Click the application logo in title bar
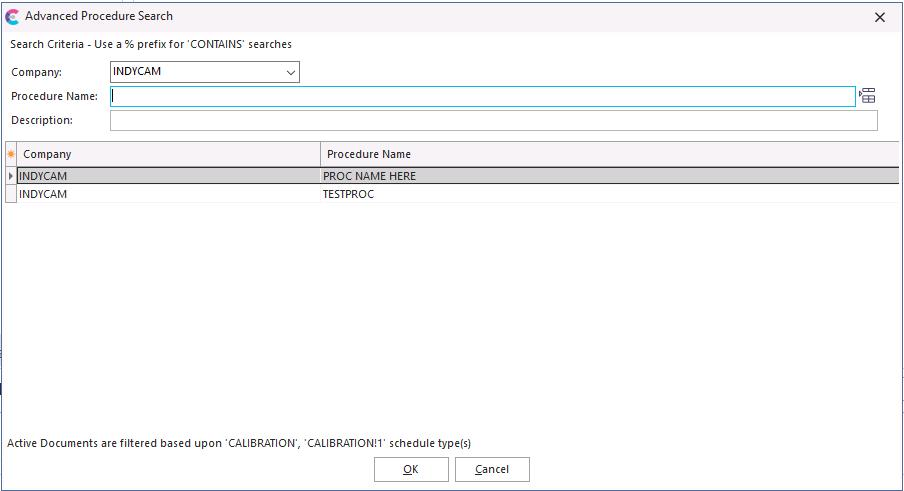Image resolution: width=904 pixels, height=491 pixels. (13, 17)
